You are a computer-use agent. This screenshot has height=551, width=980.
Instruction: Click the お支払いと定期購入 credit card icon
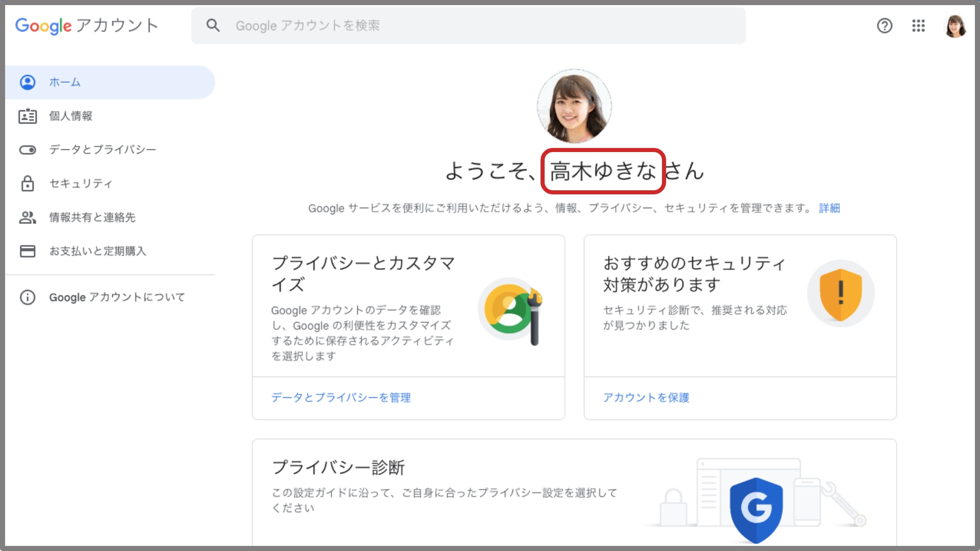tap(28, 251)
